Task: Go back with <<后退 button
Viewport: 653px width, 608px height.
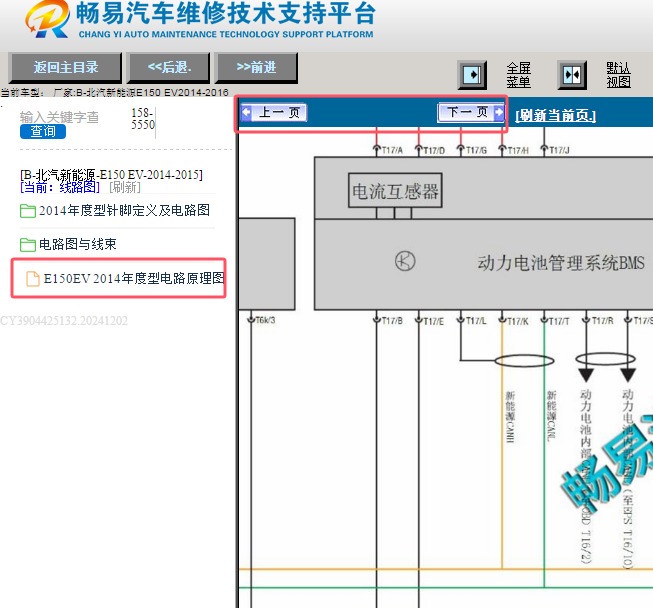Action: (x=169, y=67)
